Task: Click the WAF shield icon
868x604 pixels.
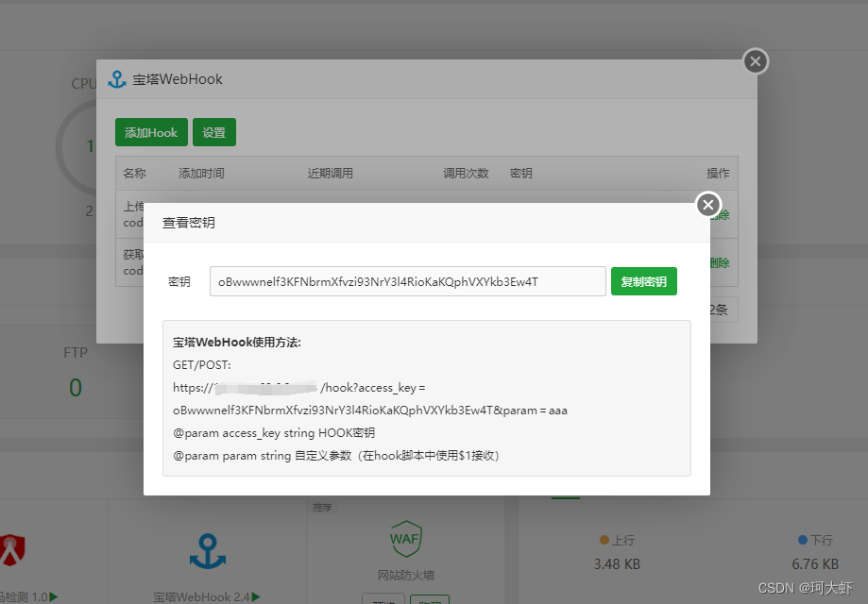Action: tap(406, 539)
